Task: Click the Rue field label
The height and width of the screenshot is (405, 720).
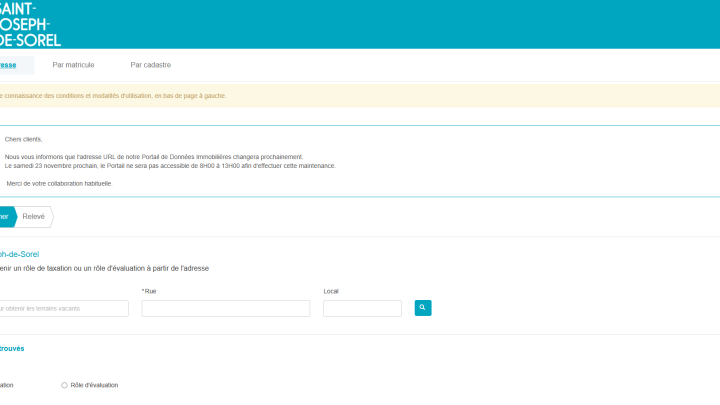Action: coord(149,291)
